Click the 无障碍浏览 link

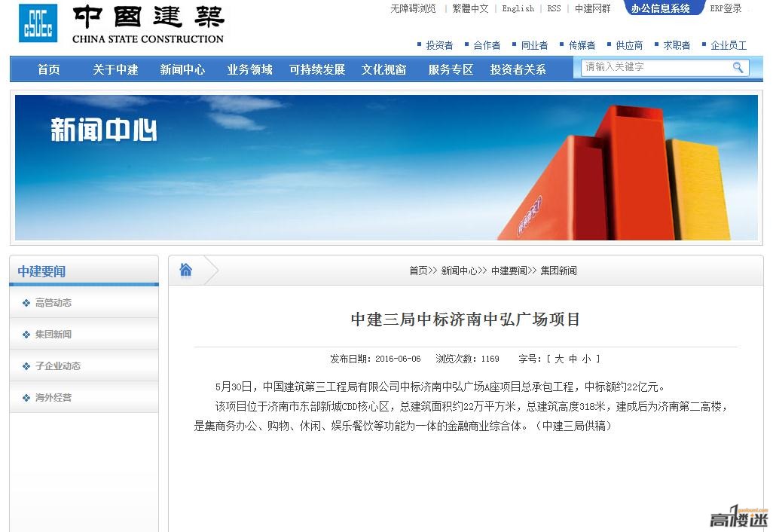tap(413, 8)
